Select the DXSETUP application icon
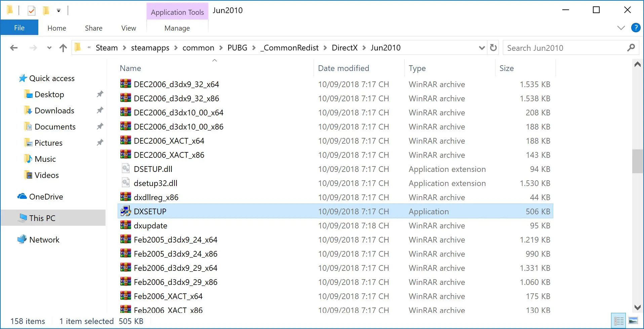Screen dimensions: 644x329 [125, 211]
